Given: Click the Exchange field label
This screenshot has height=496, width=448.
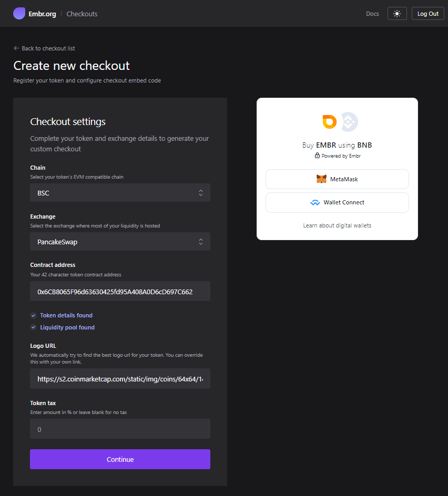Looking at the screenshot, I should point(43,216).
